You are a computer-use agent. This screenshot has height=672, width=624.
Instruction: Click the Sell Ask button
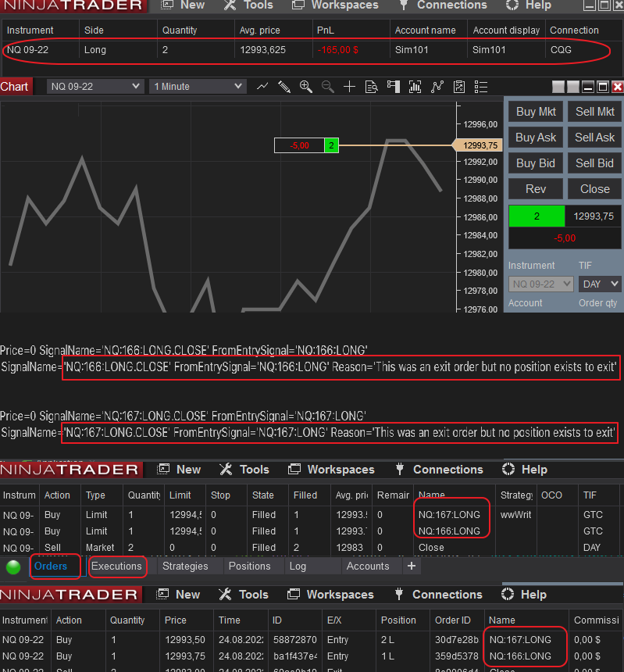click(595, 138)
